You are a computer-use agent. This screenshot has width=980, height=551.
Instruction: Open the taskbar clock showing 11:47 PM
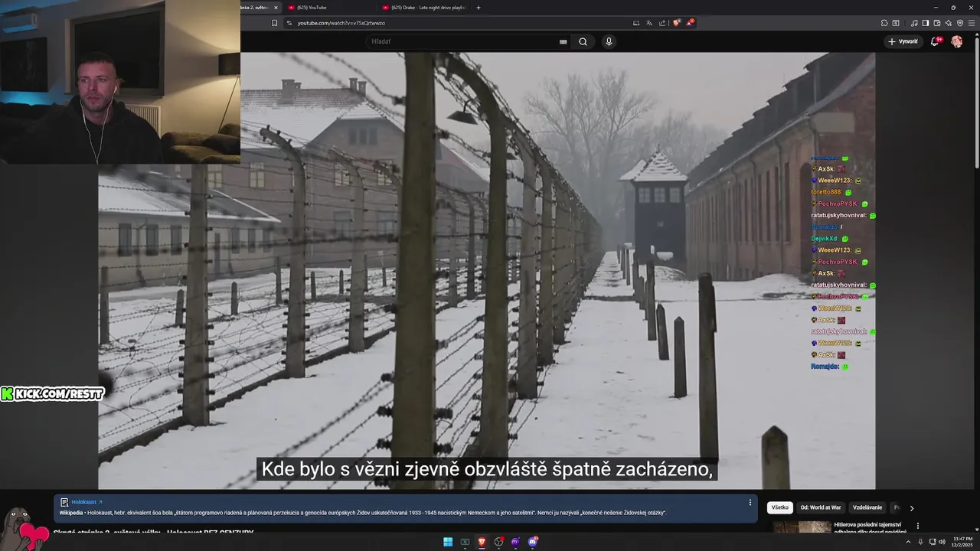962,542
